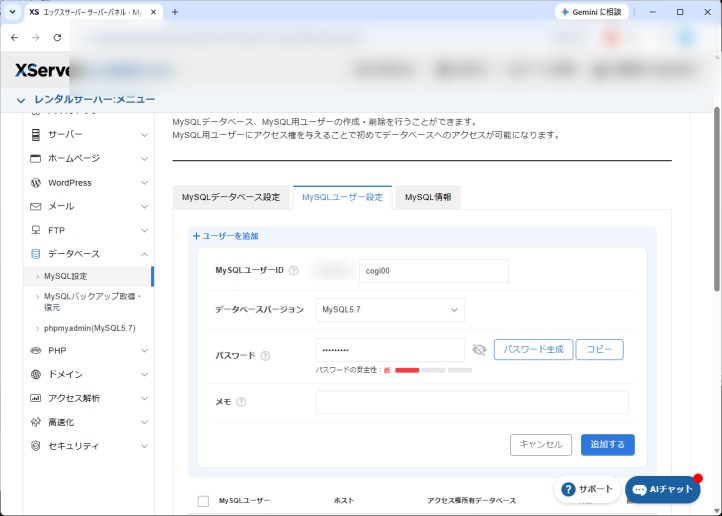Open the MySQL情報 tab
Image resolution: width=722 pixels, height=516 pixels.
click(x=428, y=197)
